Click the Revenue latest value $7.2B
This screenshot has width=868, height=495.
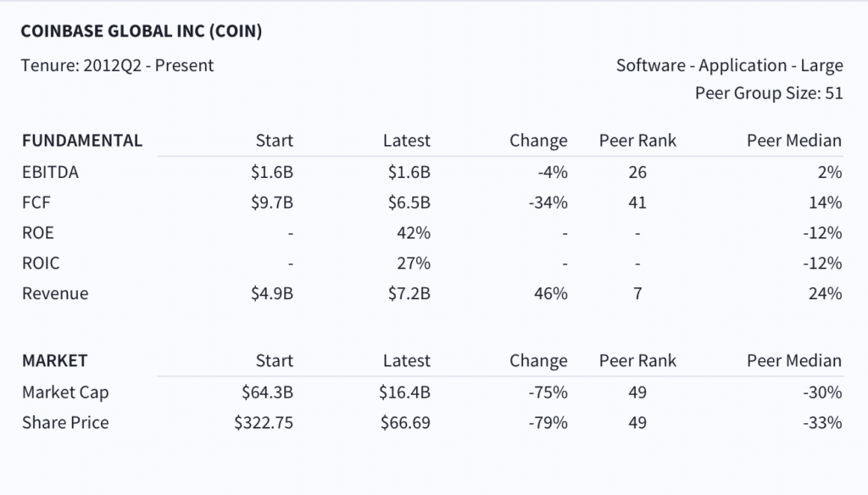click(409, 293)
